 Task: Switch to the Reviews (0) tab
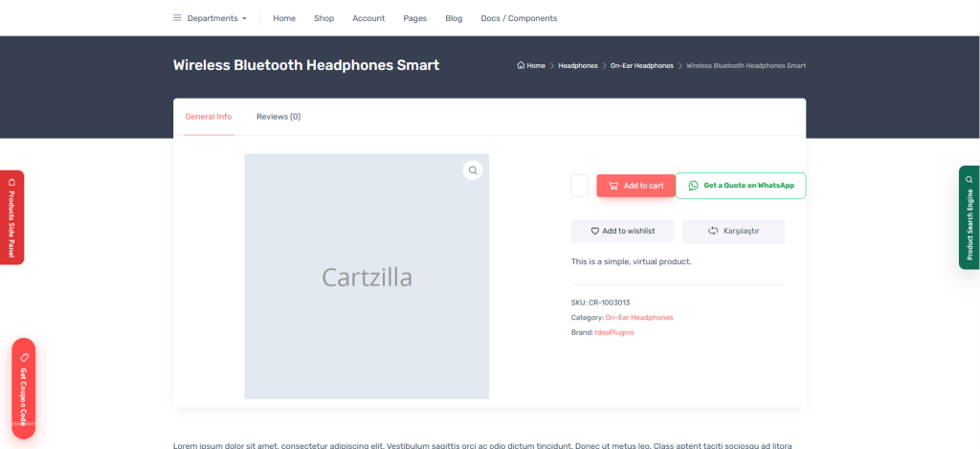(x=278, y=117)
